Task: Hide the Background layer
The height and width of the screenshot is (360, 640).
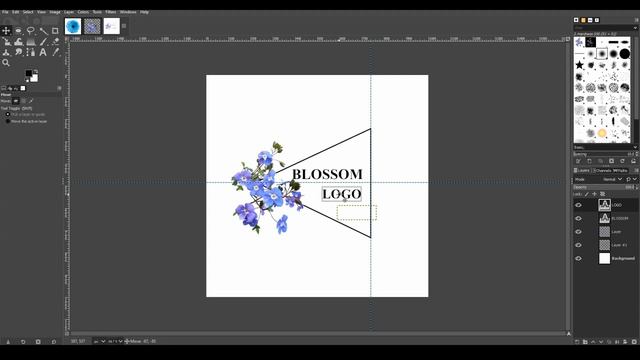Action: pos(578,258)
